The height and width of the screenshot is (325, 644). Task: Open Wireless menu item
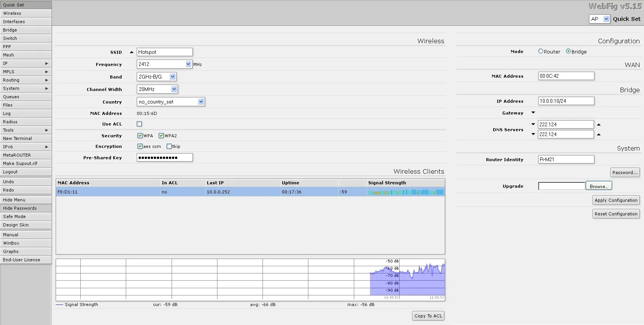[26, 13]
